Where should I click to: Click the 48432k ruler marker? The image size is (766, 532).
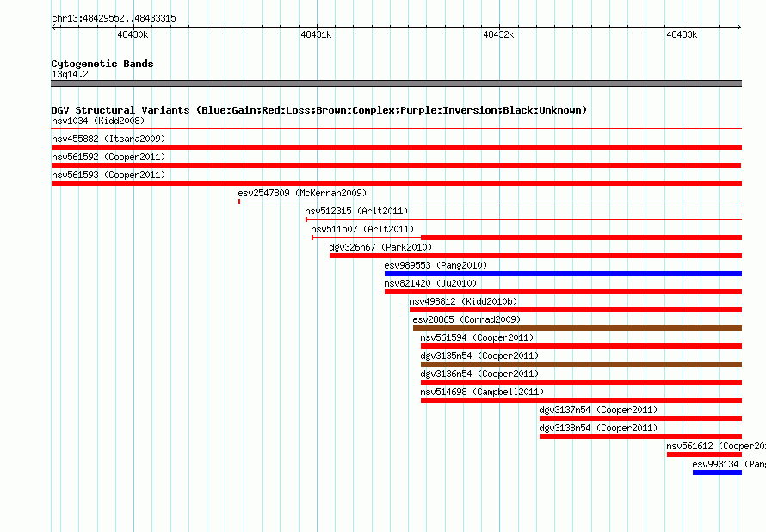click(x=499, y=34)
